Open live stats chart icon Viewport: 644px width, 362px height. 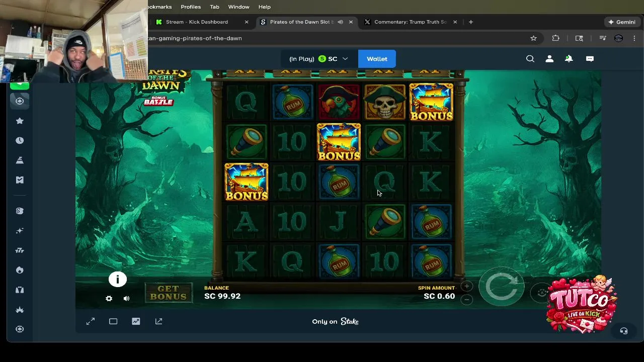136,321
